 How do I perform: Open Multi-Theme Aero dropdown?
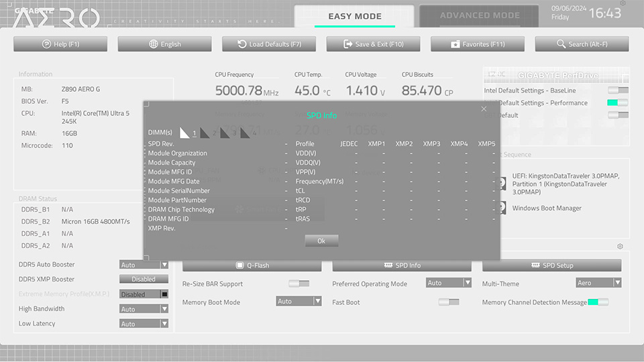point(598,283)
